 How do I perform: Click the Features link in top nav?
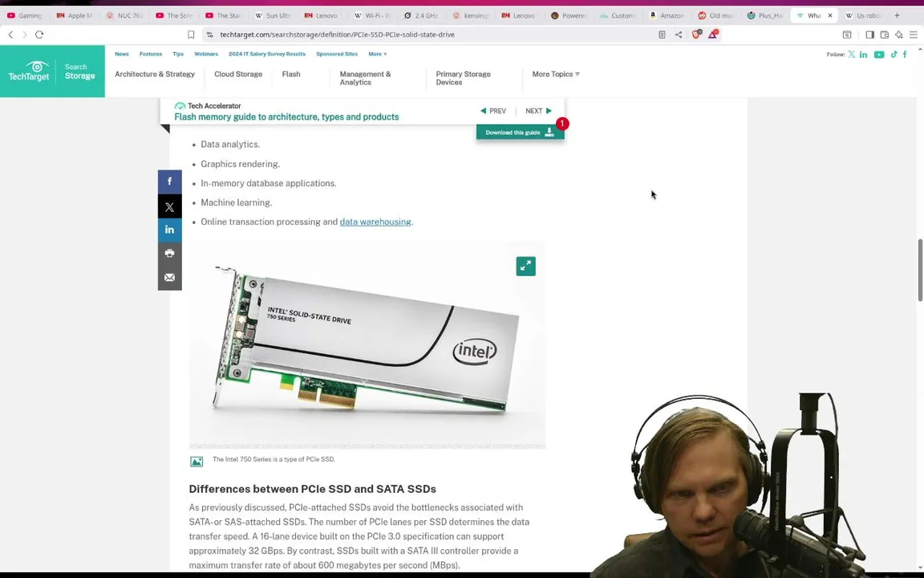pyautogui.click(x=150, y=54)
